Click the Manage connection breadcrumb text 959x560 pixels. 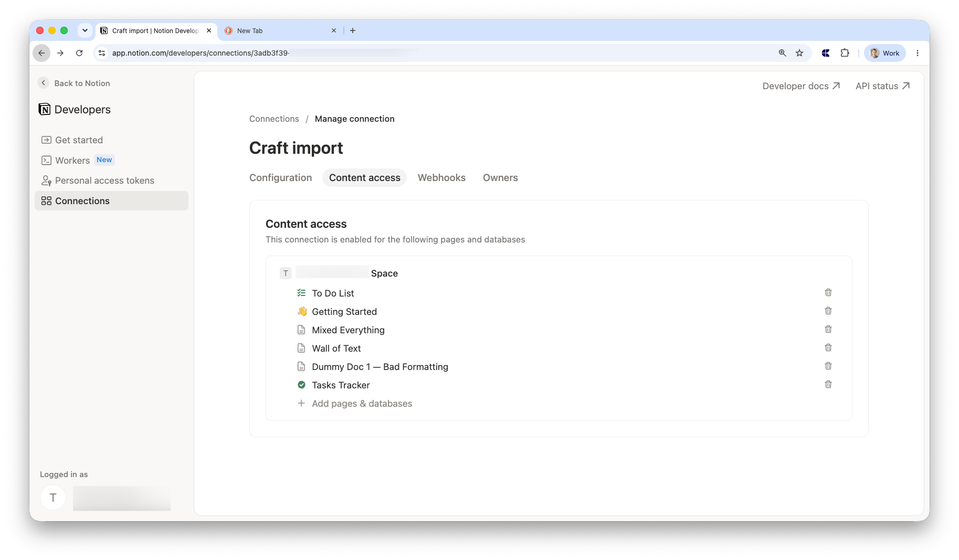[354, 119]
